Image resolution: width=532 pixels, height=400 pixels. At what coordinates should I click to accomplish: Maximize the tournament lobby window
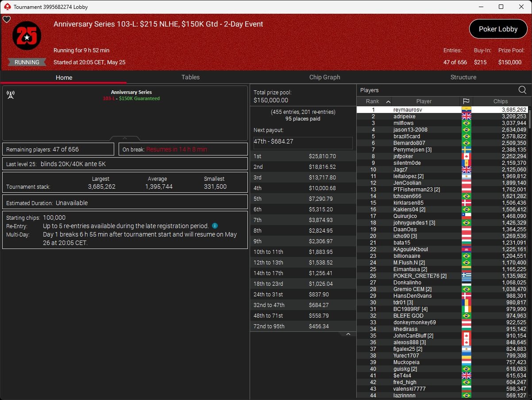(501, 7)
